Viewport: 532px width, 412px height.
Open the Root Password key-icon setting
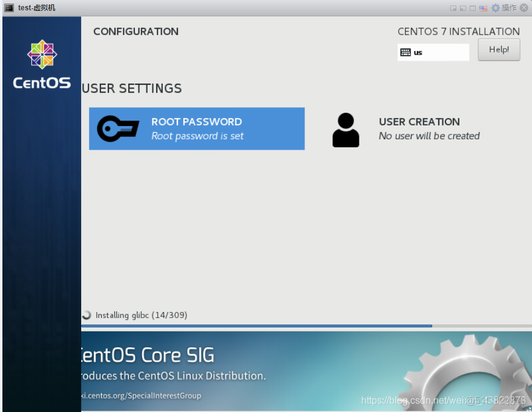197,128
